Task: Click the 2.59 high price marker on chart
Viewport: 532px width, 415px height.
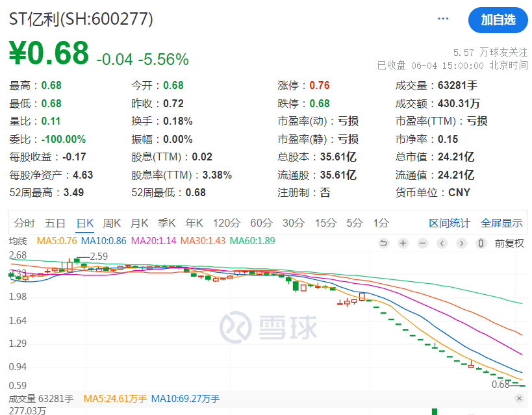Action: 99,256
